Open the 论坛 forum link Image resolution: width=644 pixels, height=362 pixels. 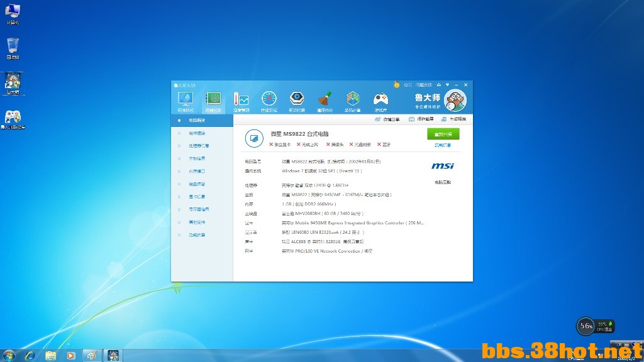408,85
